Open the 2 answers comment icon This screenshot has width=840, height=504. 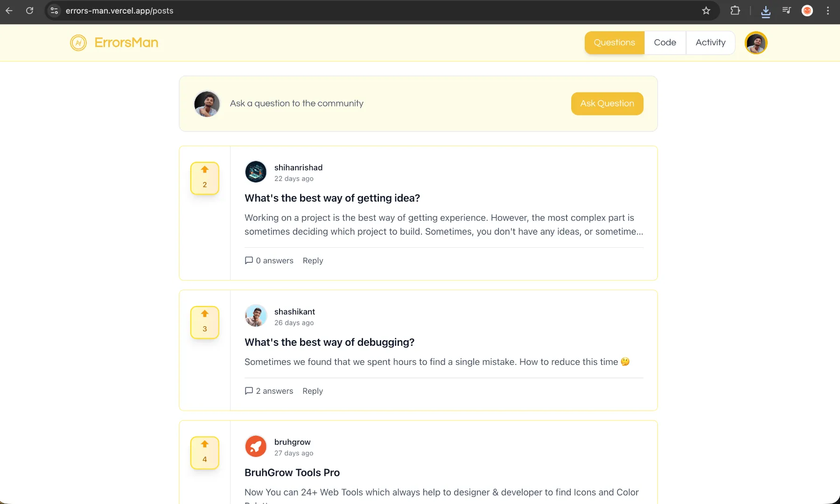click(x=249, y=391)
